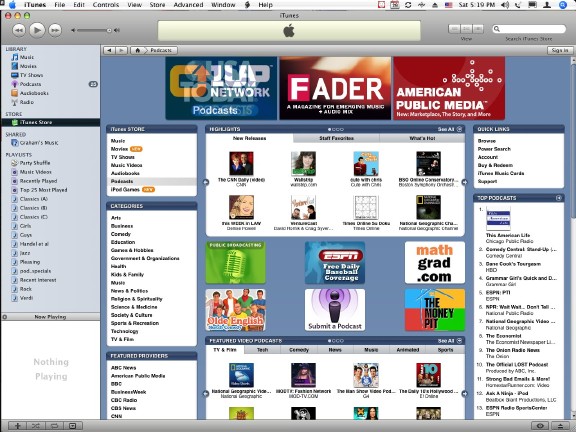
Task: Click the Previous track rewind button
Action: pyautogui.click(x=19, y=30)
